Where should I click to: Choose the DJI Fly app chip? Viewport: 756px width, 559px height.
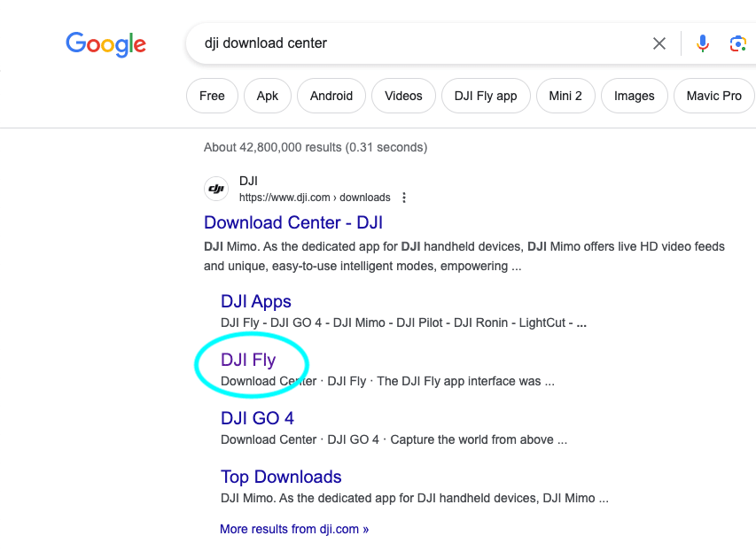click(486, 96)
